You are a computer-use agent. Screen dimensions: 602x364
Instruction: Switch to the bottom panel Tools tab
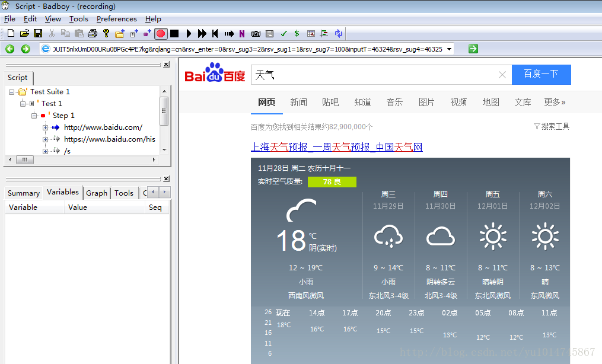point(124,193)
